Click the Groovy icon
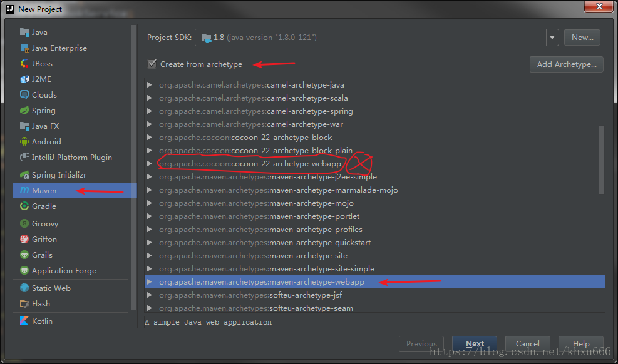 (24, 223)
